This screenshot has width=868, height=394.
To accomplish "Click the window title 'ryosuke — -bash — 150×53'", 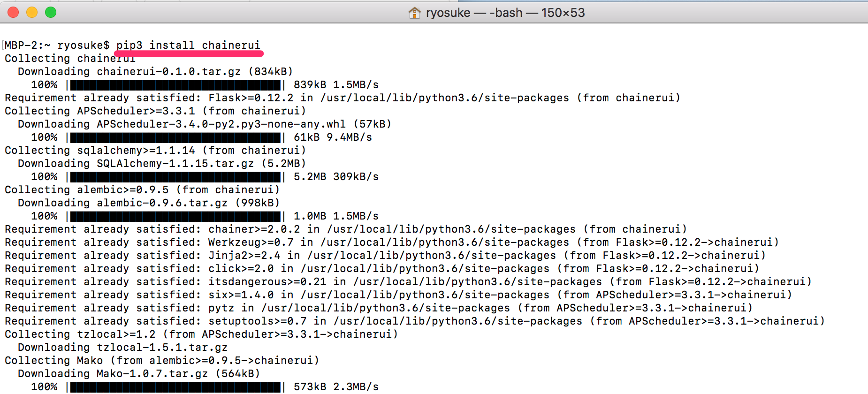I will [x=505, y=13].
